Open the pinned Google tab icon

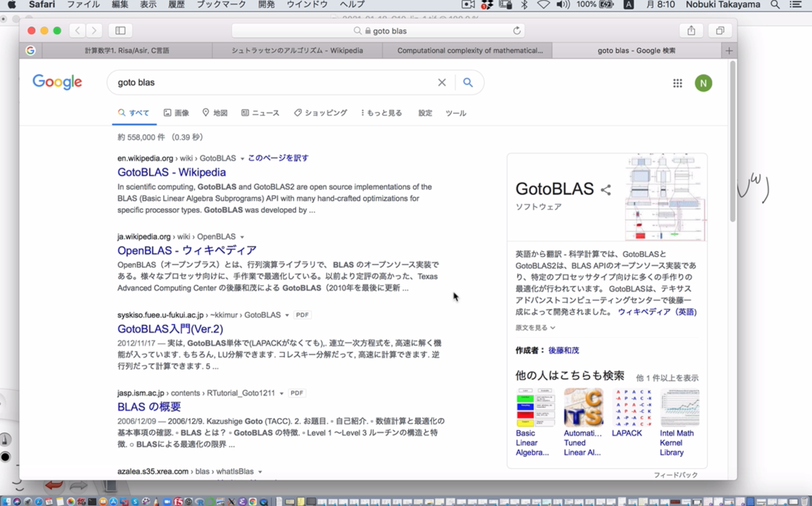pyautogui.click(x=31, y=51)
